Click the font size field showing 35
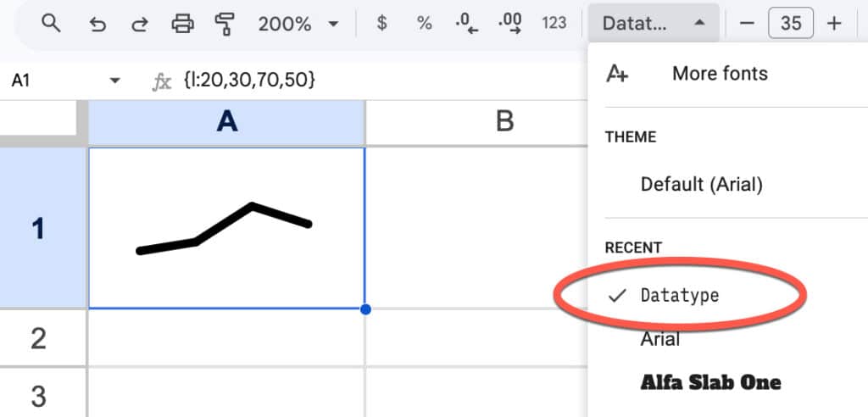The image size is (868, 417). [x=791, y=23]
